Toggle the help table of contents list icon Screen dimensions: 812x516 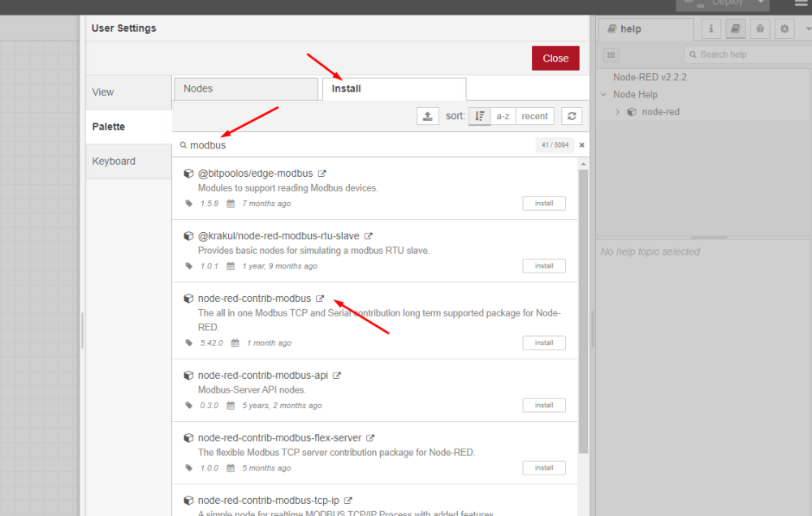pos(611,55)
